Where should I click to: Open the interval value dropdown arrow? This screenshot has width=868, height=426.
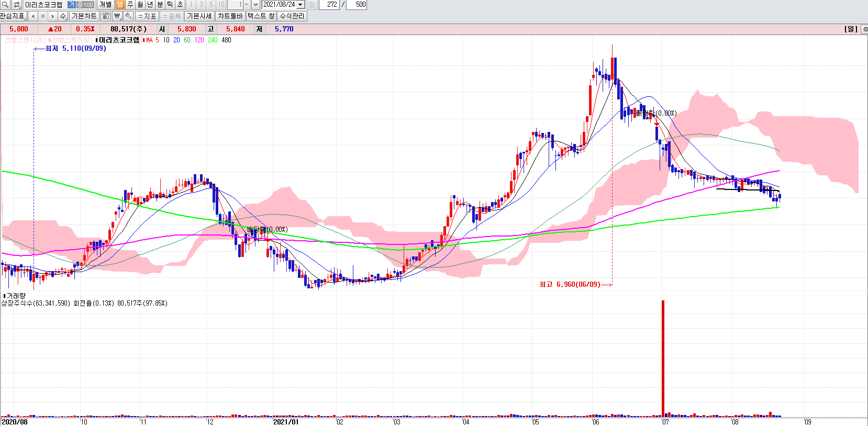point(246,4)
